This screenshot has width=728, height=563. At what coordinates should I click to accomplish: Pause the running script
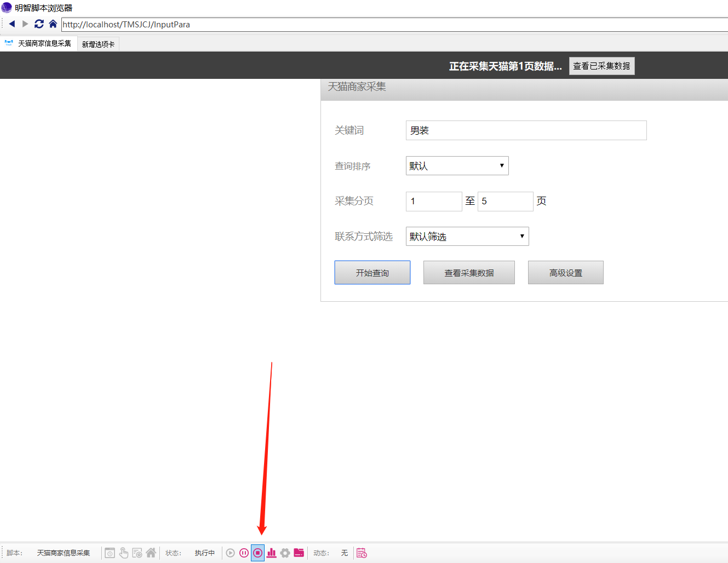coord(244,553)
